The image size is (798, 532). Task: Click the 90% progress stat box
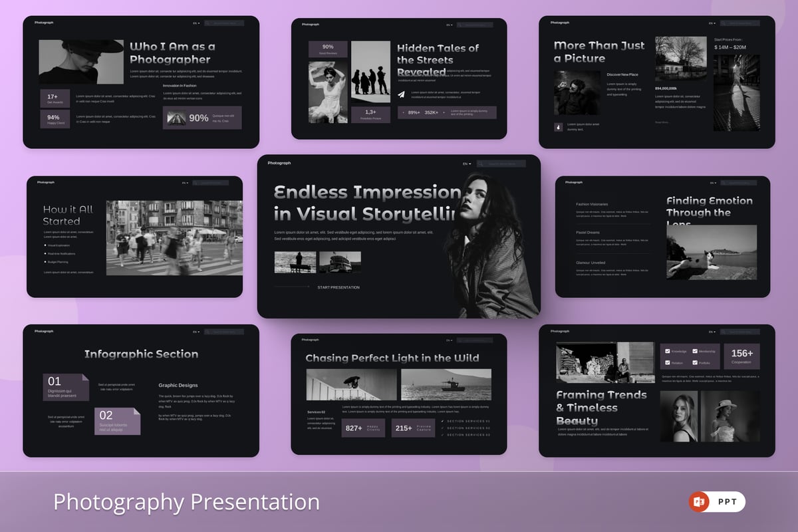(202, 118)
